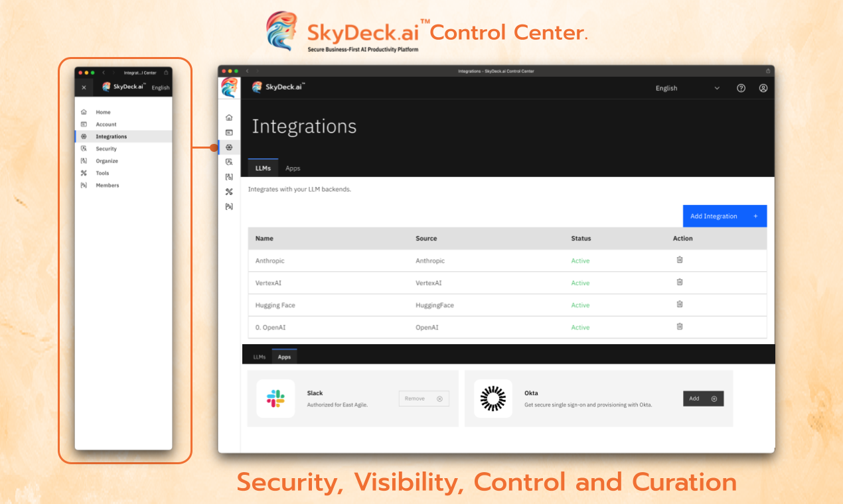Click SkyDeck.ai logo above main window's collapsed sidebar

tap(229, 88)
